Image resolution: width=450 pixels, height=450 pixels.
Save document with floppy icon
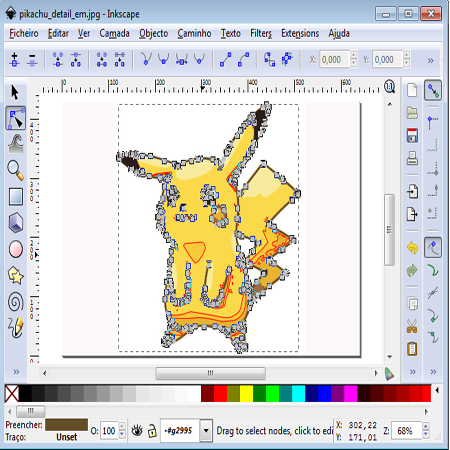click(x=412, y=135)
